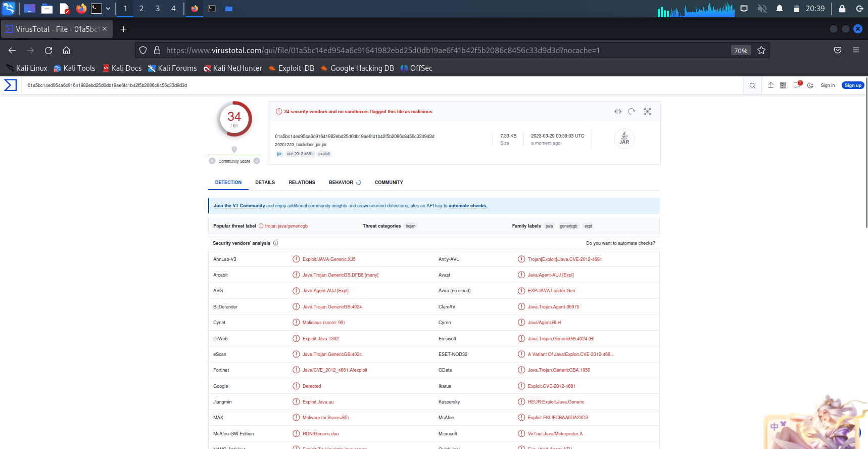Switch to the Relations tab

[302, 183]
